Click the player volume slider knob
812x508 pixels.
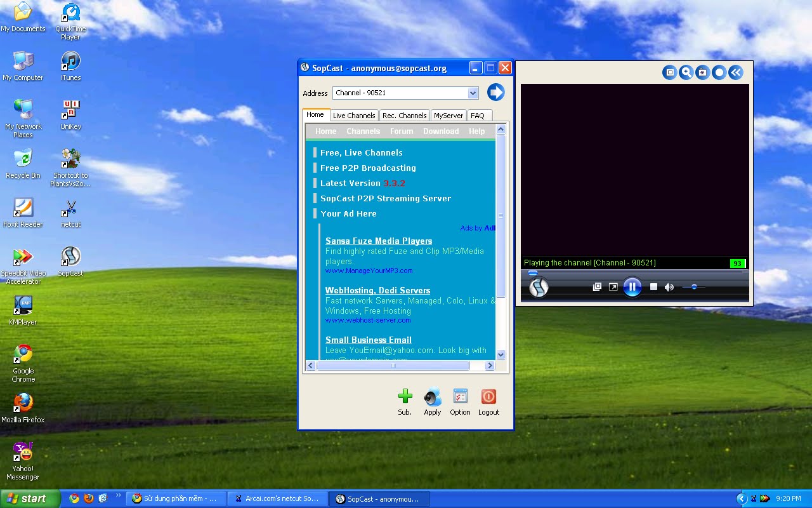(x=694, y=287)
